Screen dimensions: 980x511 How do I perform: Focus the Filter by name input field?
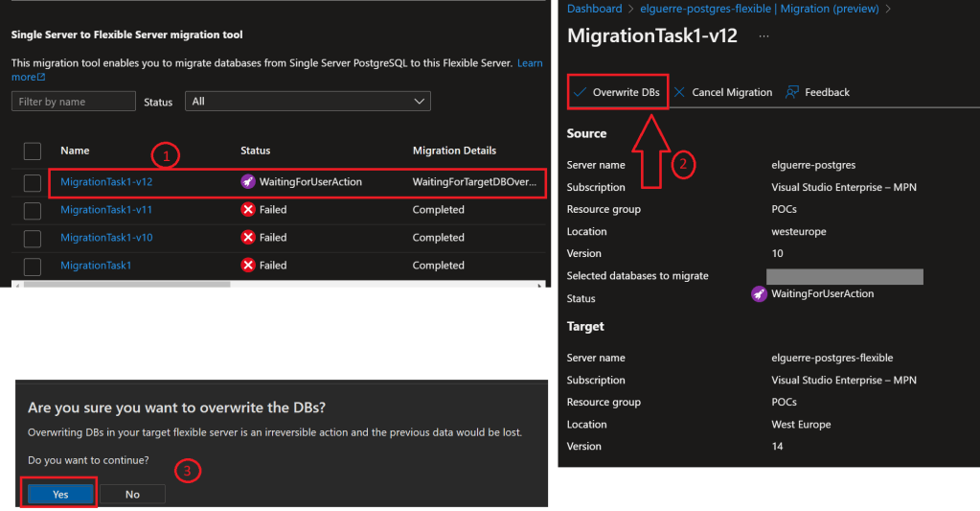[x=74, y=102]
